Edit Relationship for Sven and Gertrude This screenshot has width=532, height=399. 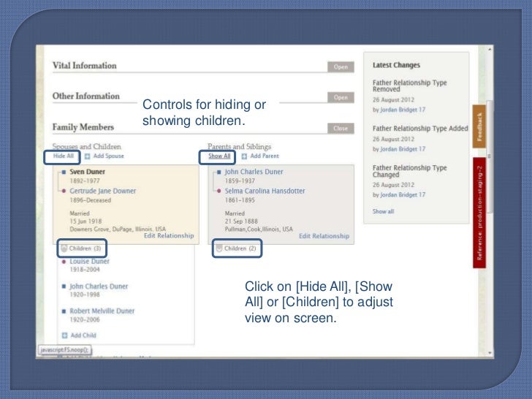169,235
